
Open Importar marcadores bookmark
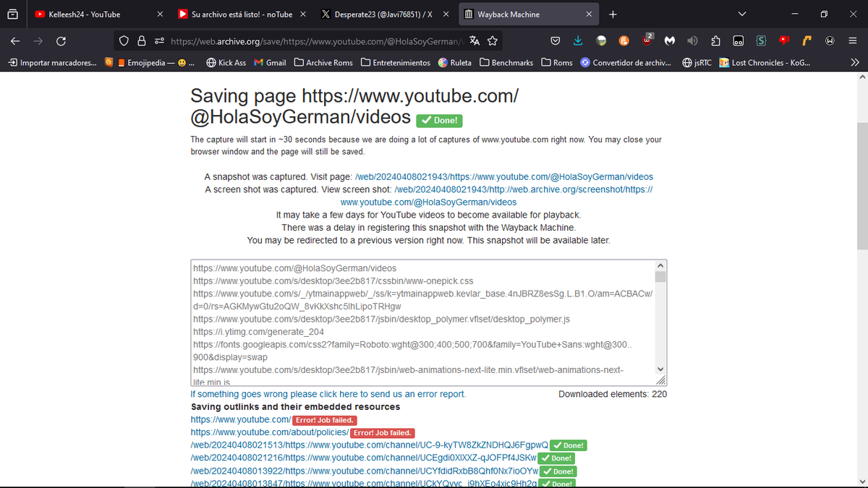53,63
